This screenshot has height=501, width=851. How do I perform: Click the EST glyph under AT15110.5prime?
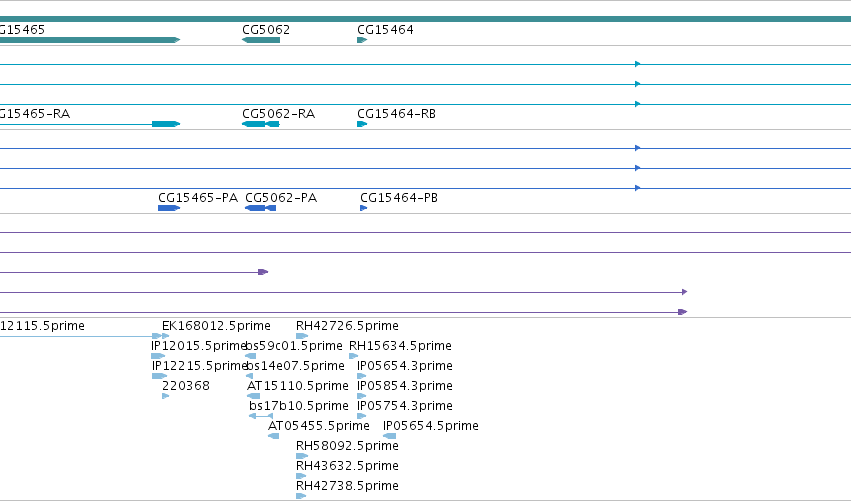coord(253,396)
